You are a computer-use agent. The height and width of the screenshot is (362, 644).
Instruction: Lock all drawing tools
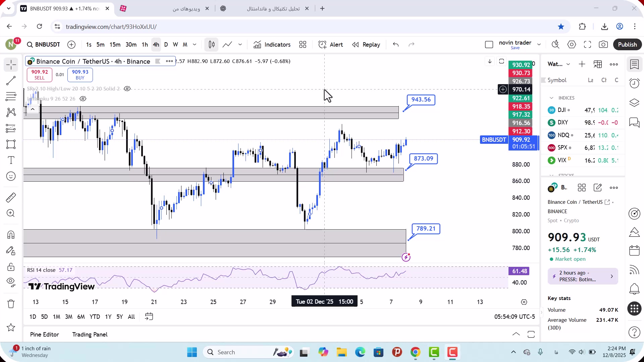point(11,267)
